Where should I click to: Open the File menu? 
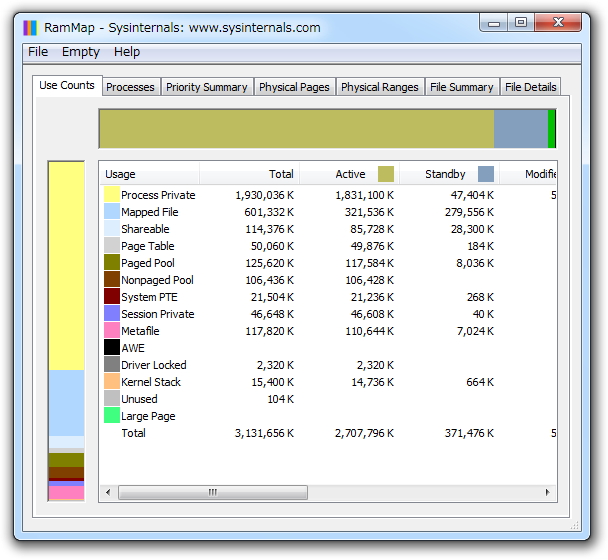38,52
